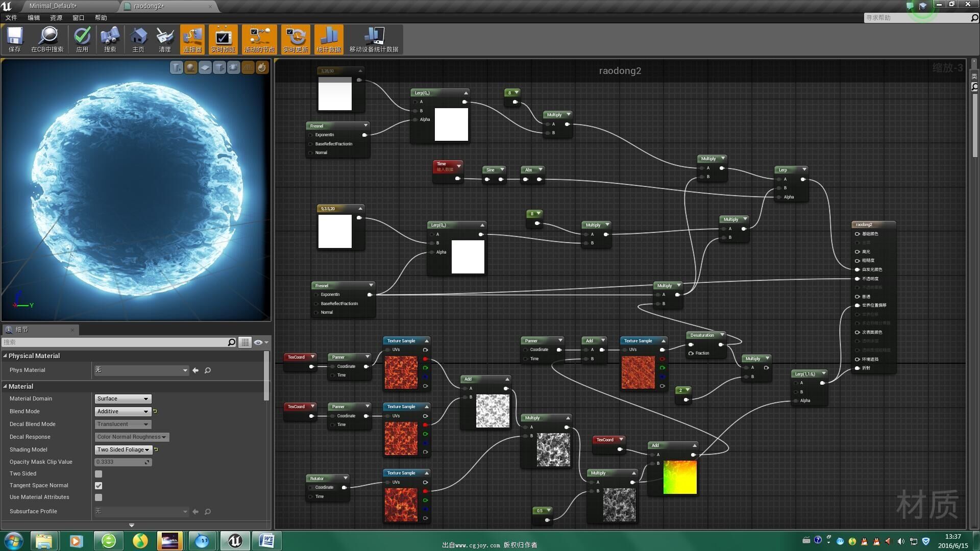Toggle 活动的节点 live nodes

[259, 39]
